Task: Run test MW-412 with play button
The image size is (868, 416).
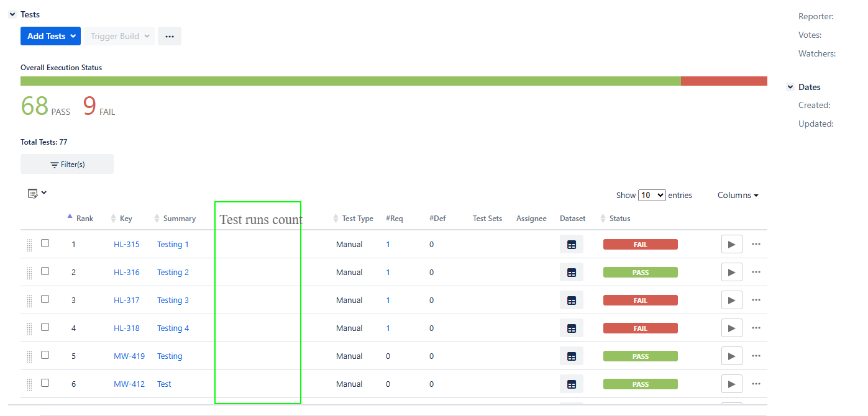Action: 732,384
